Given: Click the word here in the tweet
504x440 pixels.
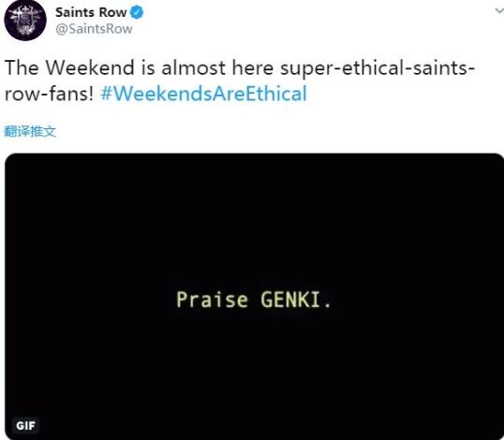Looking at the screenshot, I should [253, 67].
